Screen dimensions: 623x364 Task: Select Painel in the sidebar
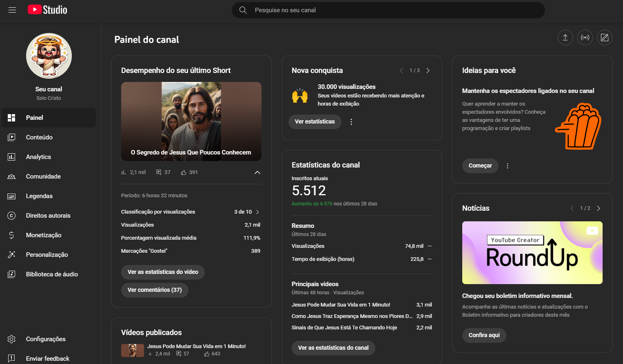click(49, 118)
